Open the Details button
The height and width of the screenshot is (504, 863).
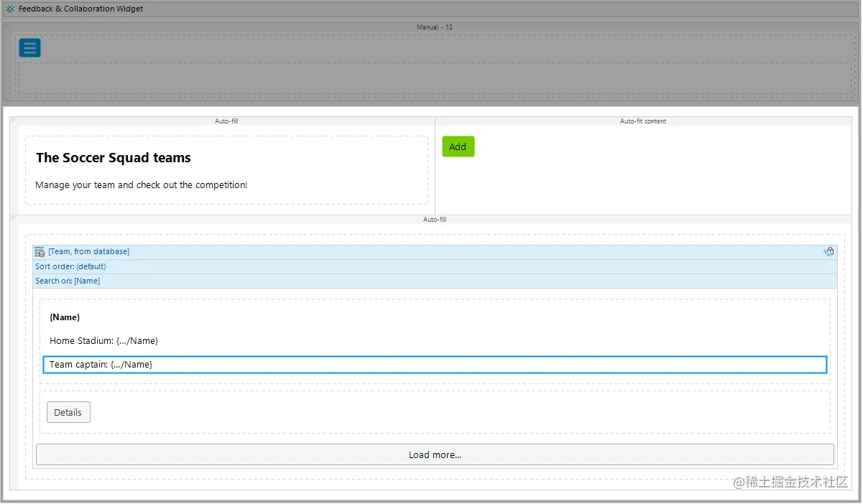[68, 412]
